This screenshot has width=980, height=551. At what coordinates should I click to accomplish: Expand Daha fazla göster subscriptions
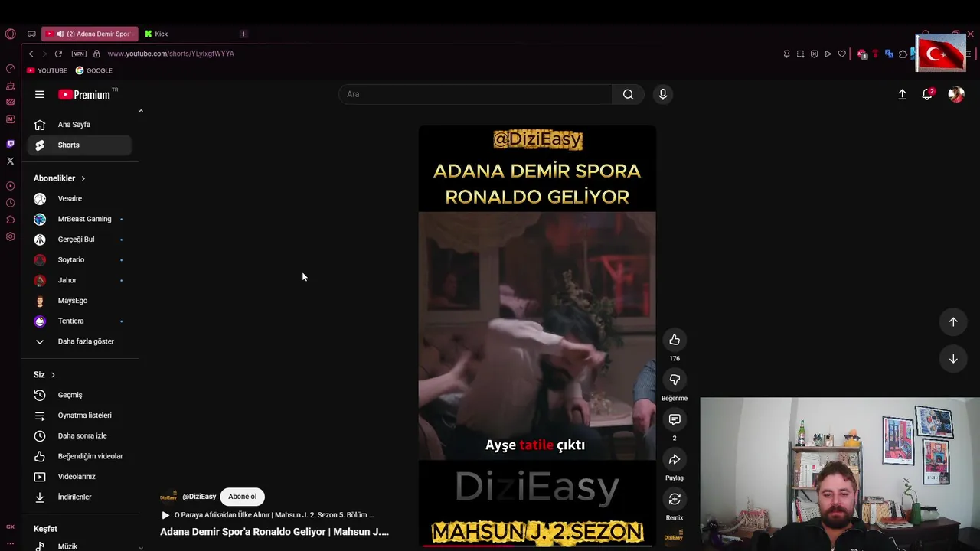(79, 341)
